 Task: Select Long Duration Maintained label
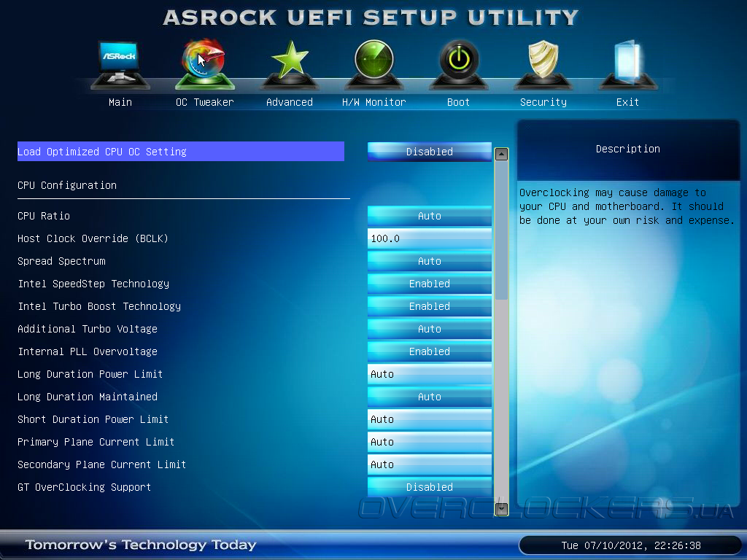click(x=88, y=397)
